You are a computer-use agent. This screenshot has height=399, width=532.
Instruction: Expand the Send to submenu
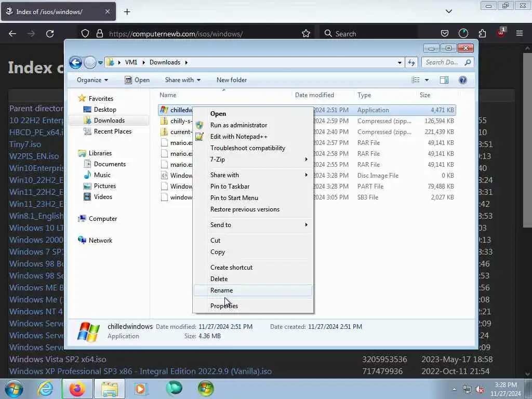coord(253,225)
